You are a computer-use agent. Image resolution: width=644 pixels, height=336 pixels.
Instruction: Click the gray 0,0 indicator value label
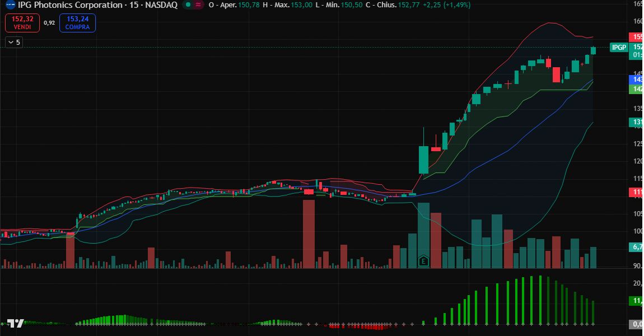pyautogui.click(x=636, y=324)
